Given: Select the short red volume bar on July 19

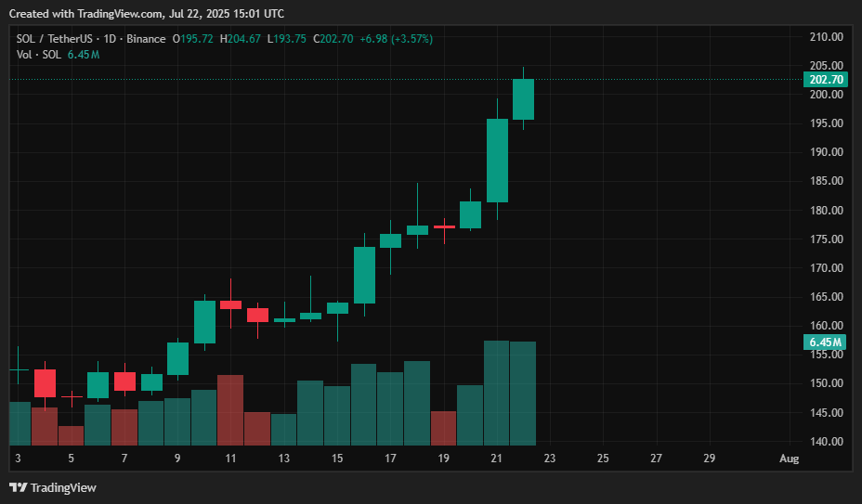Looking at the screenshot, I should [444, 427].
